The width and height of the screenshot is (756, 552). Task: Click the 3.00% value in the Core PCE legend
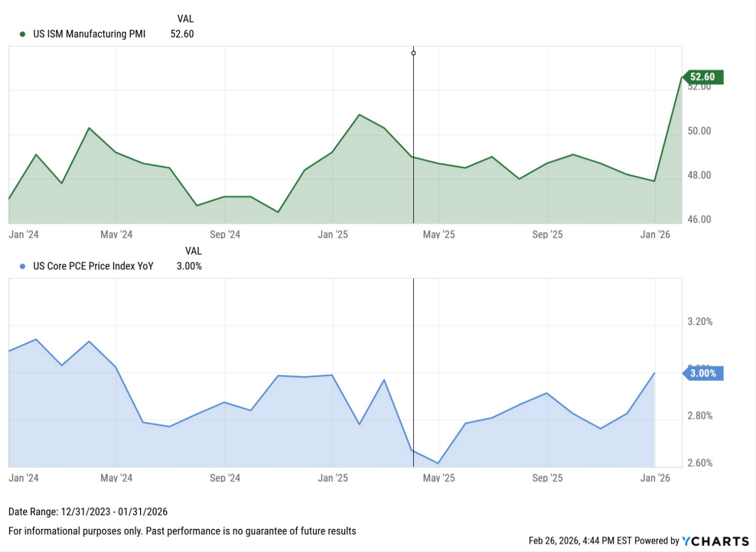tap(188, 266)
